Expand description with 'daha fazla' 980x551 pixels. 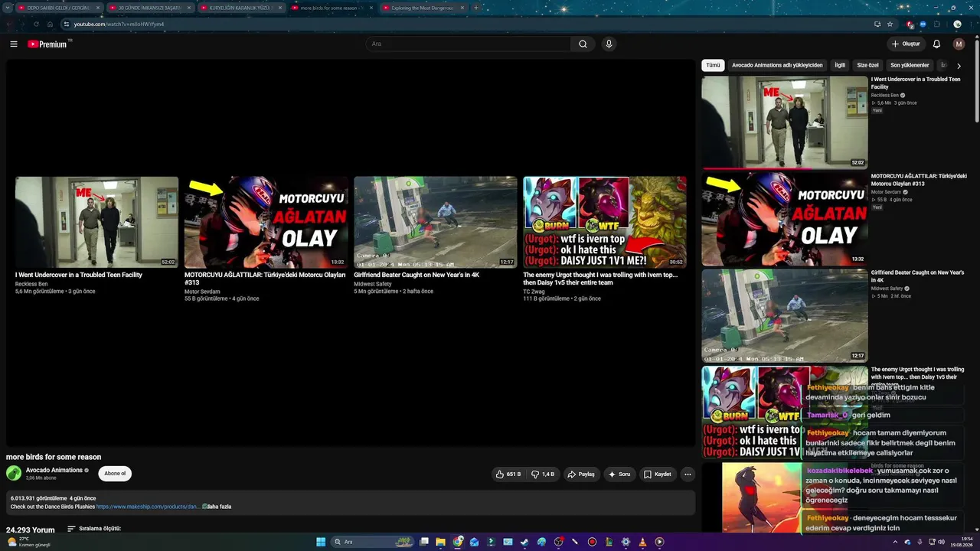[x=219, y=507]
